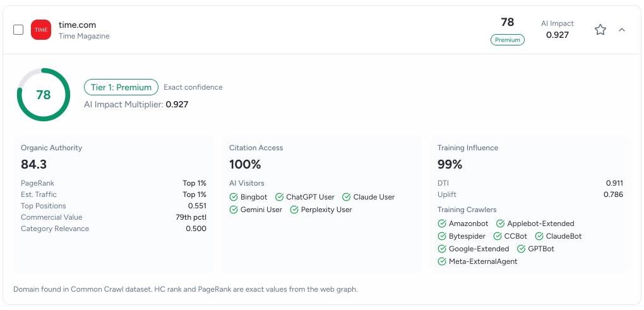644x310 pixels.
Task: Click the Premium badge under score 78
Action: tap(507, 40)
